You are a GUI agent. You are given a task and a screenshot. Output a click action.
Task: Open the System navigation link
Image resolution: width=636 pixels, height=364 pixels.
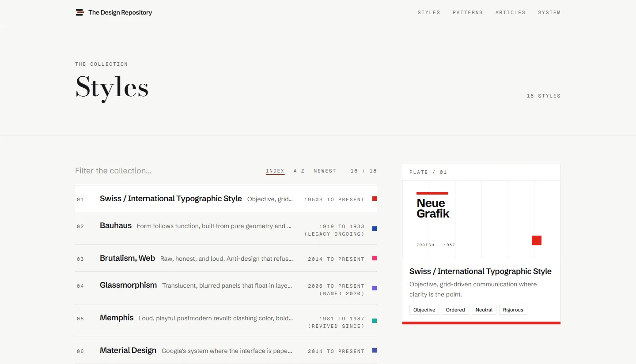point(549,12)
